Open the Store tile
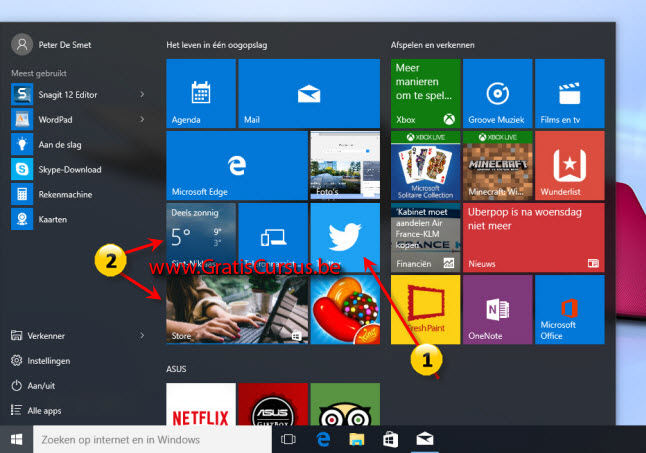The width and height of the screenshot is (646, 453). pos(237,310)
